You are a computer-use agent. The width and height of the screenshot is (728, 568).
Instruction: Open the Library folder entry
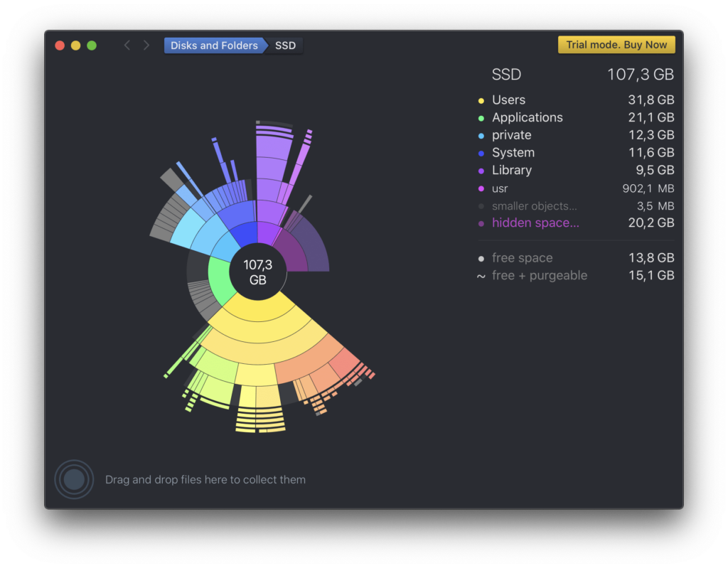(x=511, y=171)
